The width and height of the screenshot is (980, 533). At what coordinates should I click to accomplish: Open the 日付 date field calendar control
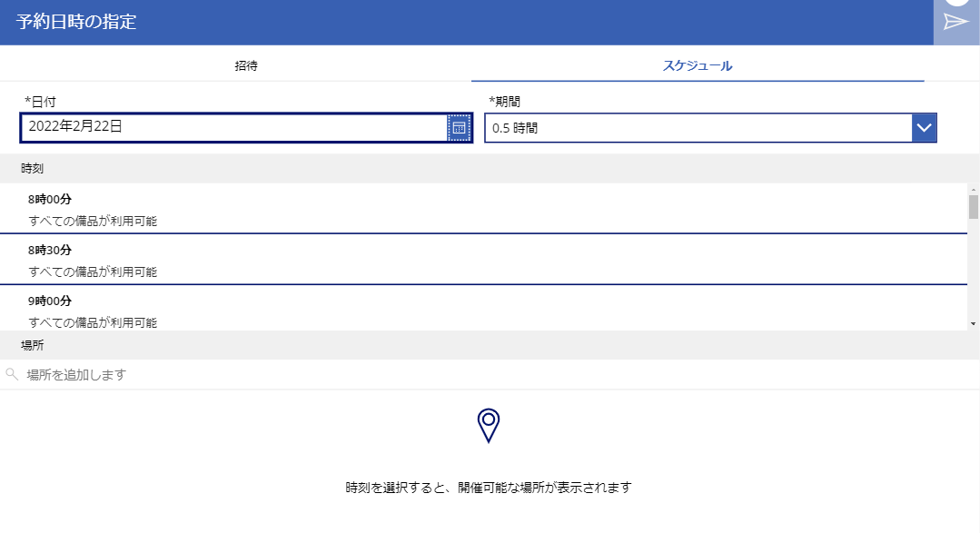[461, 127]
